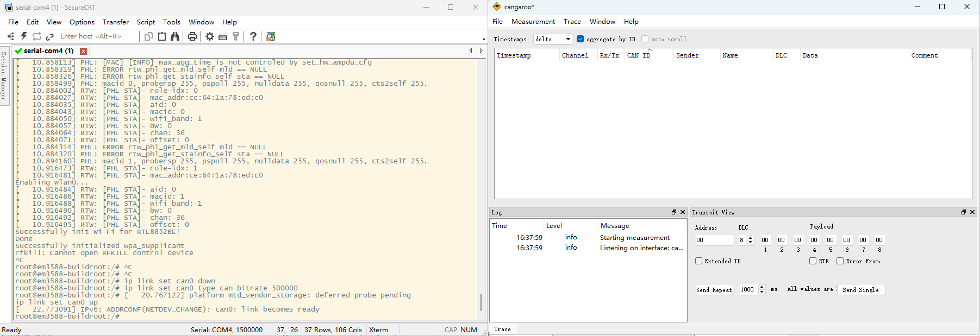Click the Address input field
The height and width of the screenshot is (336, 980).
pos(715,240)
